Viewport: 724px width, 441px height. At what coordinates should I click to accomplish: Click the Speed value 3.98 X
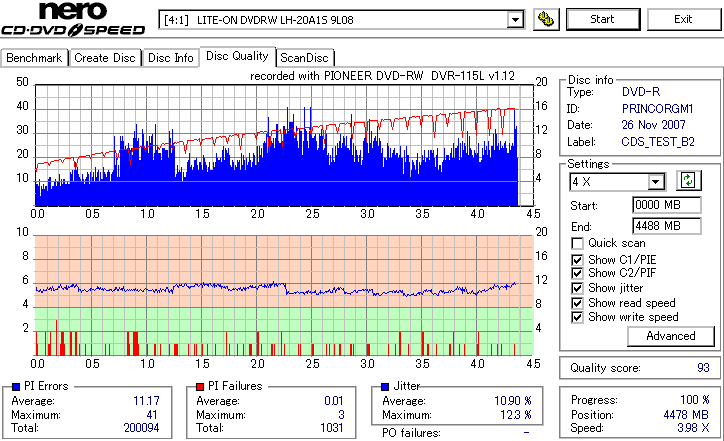point(693,428)
